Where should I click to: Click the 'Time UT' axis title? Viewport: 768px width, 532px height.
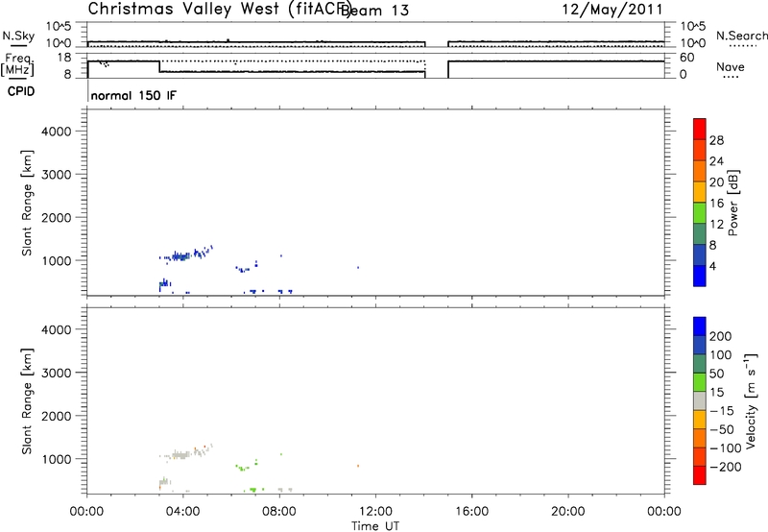[375, 526]
